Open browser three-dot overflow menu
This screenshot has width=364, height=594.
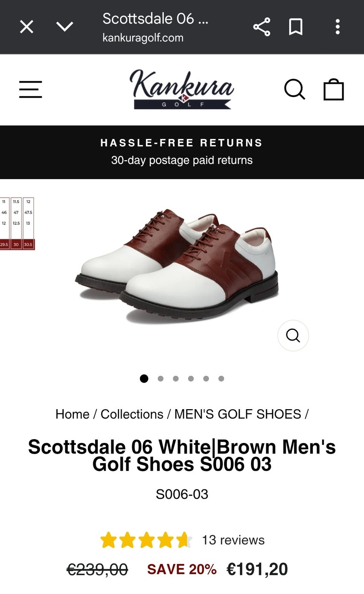point(337,27)
